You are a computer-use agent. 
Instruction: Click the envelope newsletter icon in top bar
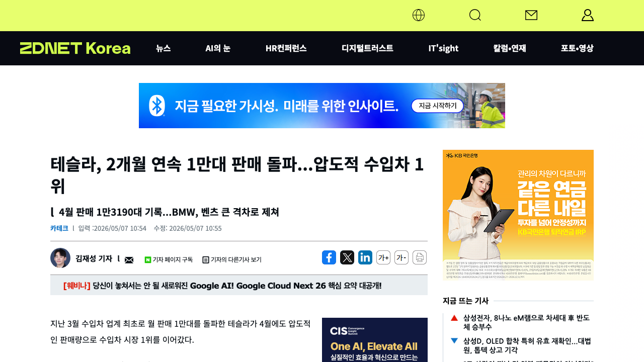(531, 15)
